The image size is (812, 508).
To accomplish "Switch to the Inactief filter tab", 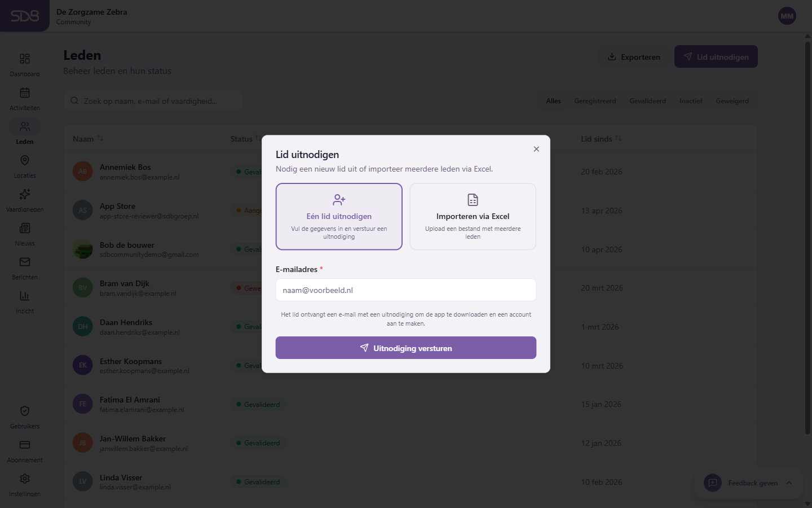I will 691,101.
